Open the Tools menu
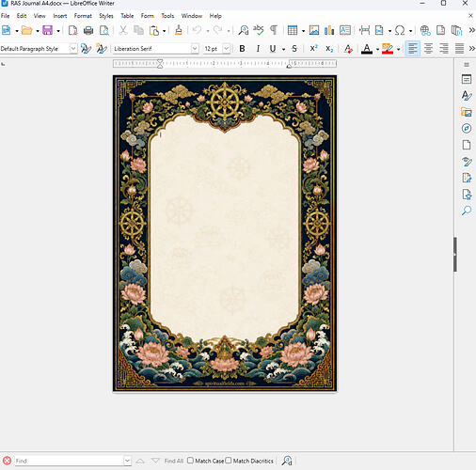476x470 pixels. tap(167, 16)
